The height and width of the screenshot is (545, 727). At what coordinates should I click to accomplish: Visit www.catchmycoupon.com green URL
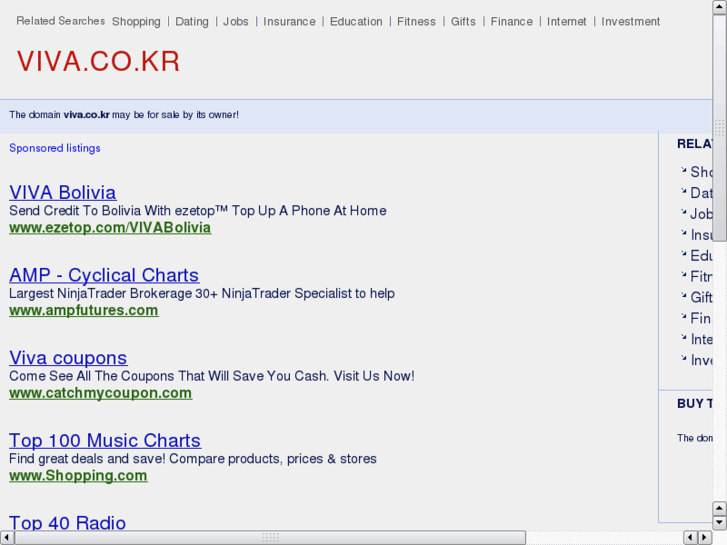[101, 393]
